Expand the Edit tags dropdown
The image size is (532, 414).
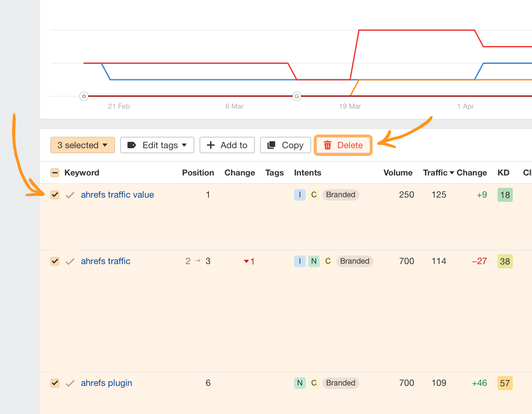(185, 145)
